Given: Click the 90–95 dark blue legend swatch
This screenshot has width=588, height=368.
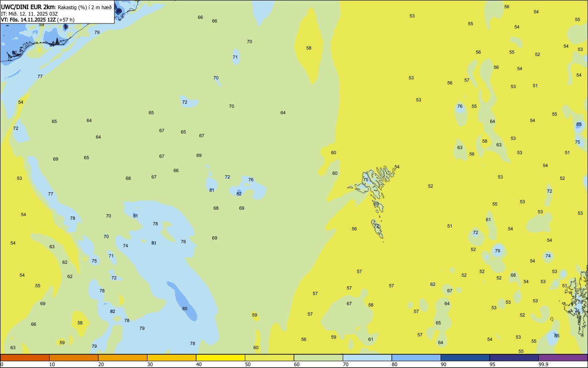Looking at the screenshot, I should (465, 357).
